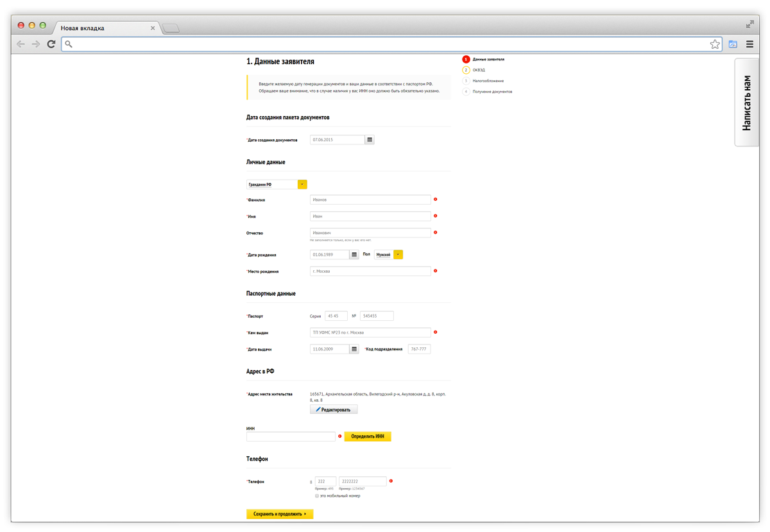Image resolution: width=770 pixels, height=532 pixels.
Task: Expand the Гражданин РФ citizenship dropdown
Action: 302,184
